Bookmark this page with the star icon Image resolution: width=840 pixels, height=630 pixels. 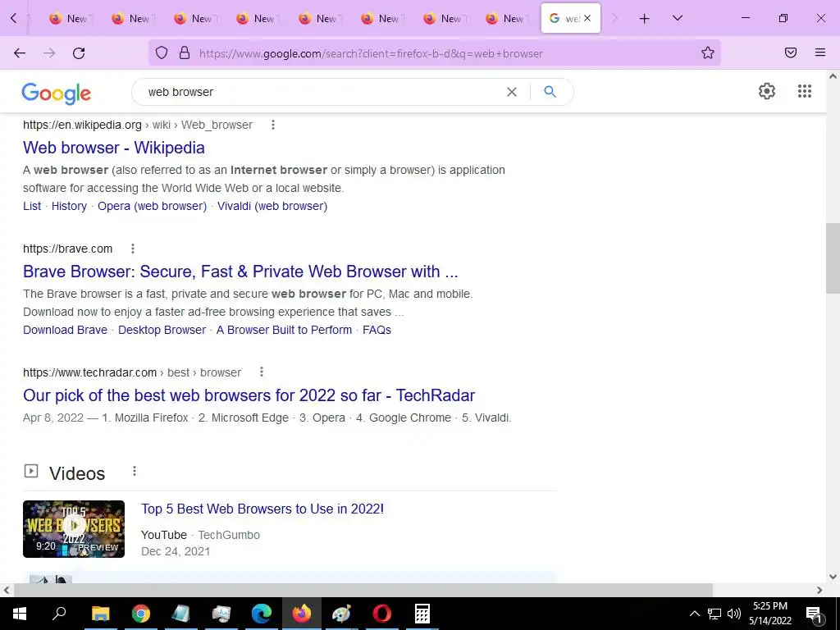tap(708, 52)
